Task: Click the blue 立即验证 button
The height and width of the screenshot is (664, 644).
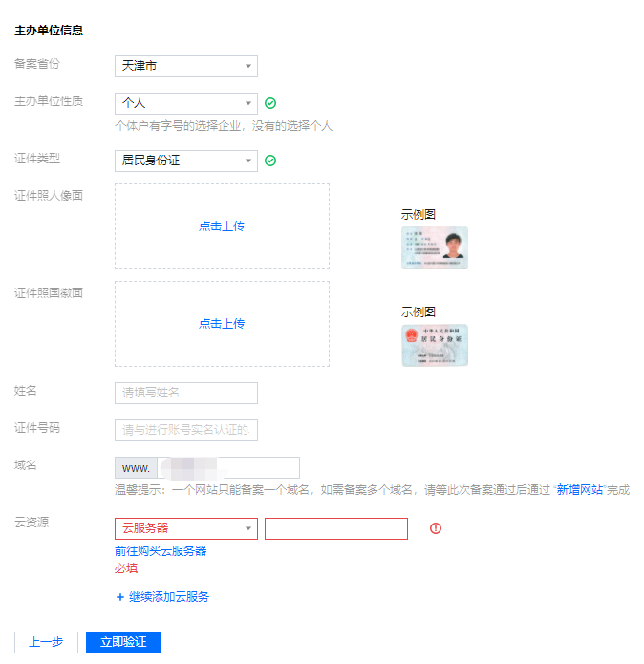Action: click(123, 642)
